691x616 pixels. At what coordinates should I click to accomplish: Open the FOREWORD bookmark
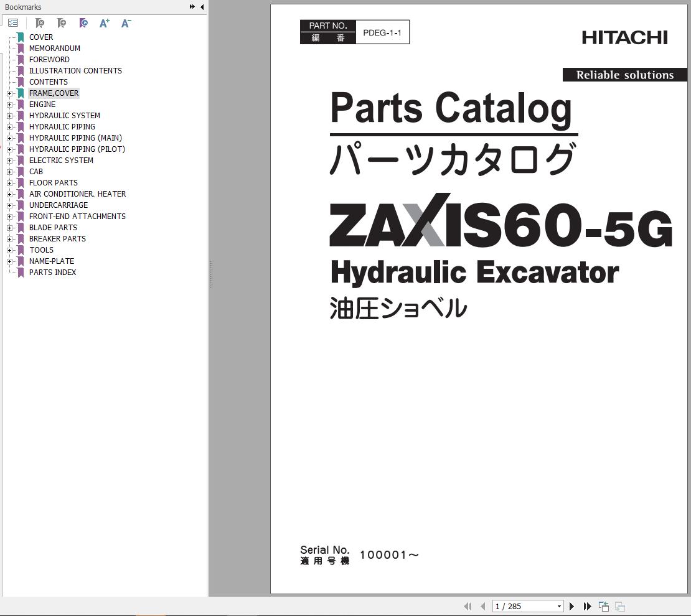point(49,60)
